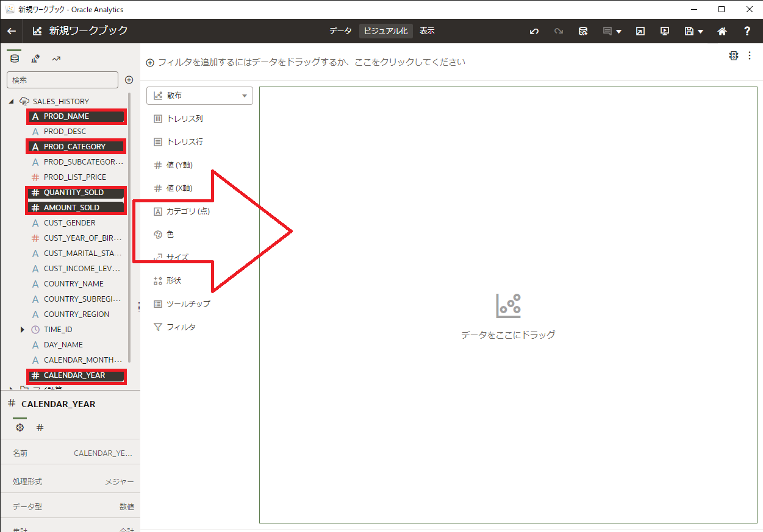Open the Visualizations panel chart icon

click(x=35, y=59)
